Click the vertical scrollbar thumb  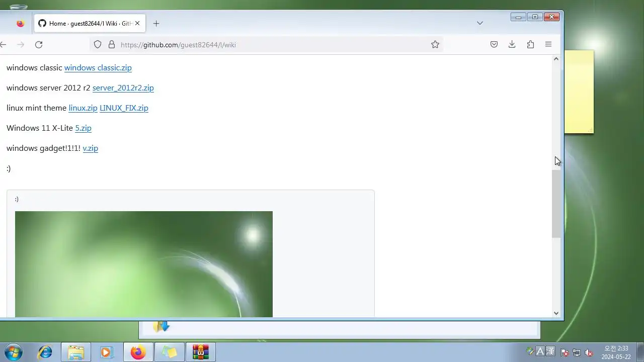556,204
